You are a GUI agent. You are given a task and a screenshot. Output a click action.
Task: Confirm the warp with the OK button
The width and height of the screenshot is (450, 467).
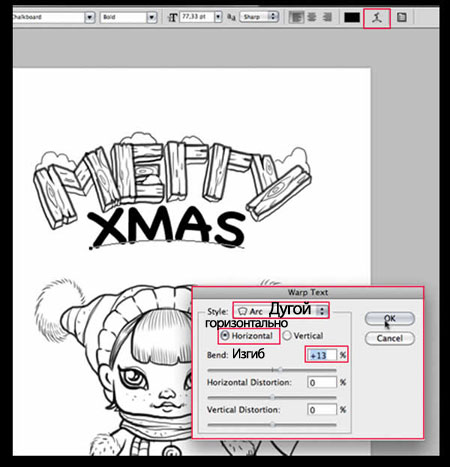pyautogui.click(x=390, y=318)
